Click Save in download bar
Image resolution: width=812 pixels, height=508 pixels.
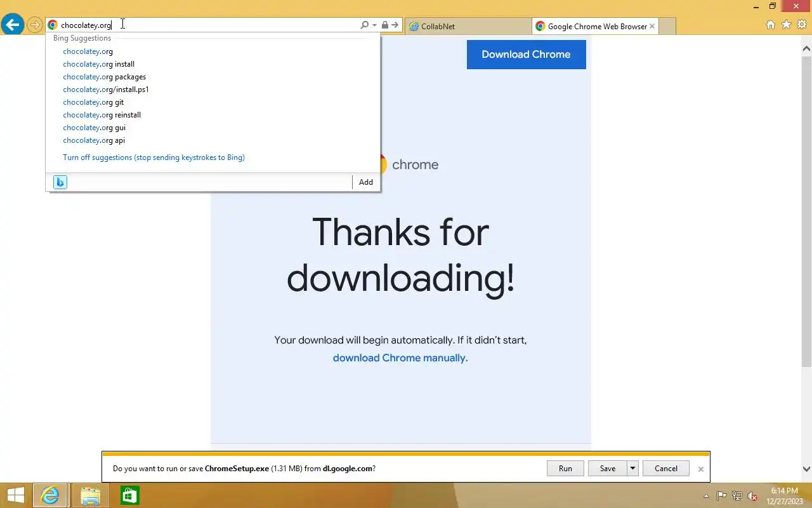(x=608, y=469)
